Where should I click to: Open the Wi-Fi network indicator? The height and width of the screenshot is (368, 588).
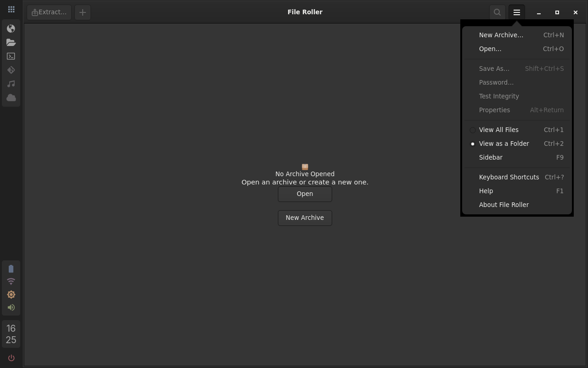(x=11, y=282)
